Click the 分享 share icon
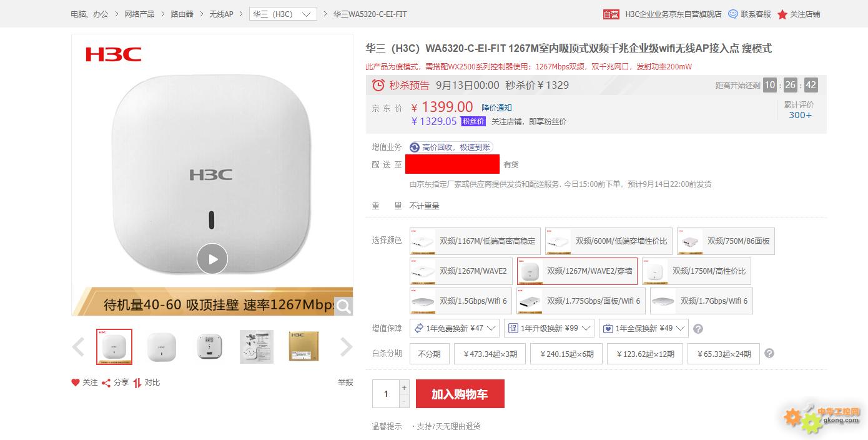 (x=106, y=382)
